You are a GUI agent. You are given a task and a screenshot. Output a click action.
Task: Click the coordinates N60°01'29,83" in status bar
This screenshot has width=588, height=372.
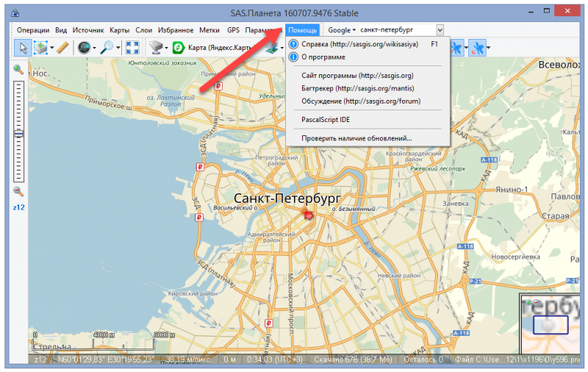(105, 360)
